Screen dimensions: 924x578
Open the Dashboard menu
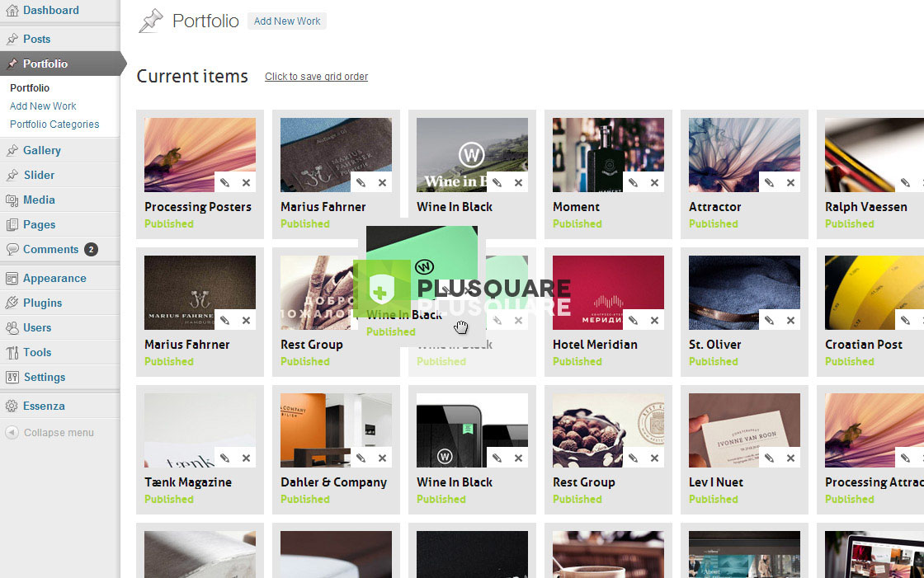click(x=50, y=10)
